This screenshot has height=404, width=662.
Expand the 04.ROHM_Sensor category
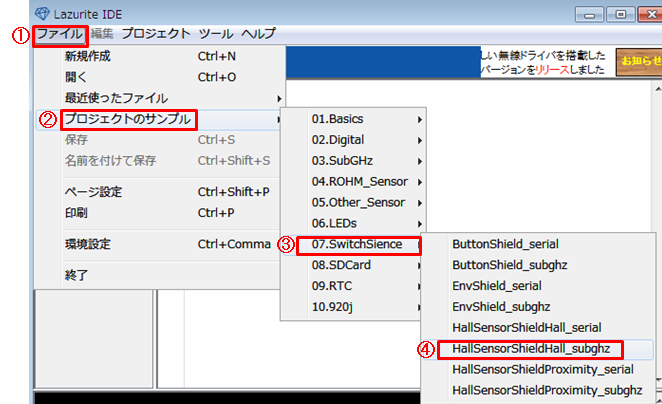click(x=353, y=182)
